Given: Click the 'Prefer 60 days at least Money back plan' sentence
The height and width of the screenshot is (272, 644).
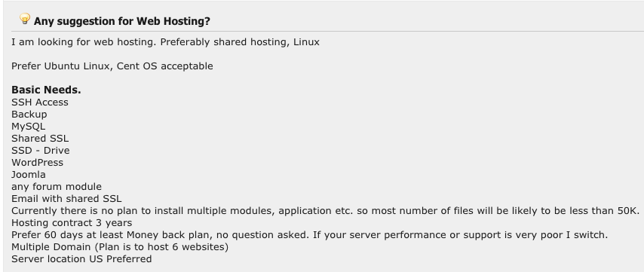Looking at the screenshot, I should click(x=160, y=235).
